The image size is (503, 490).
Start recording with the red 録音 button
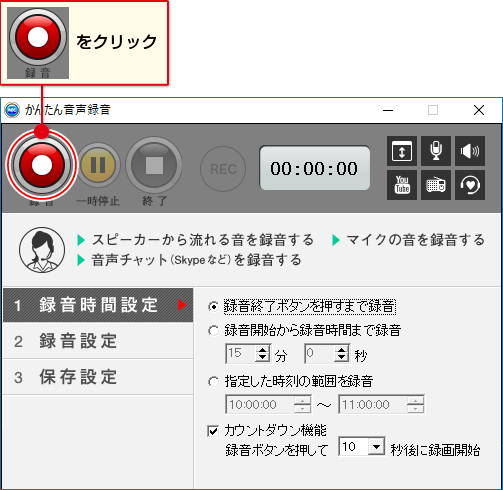(x=42, y=165)
